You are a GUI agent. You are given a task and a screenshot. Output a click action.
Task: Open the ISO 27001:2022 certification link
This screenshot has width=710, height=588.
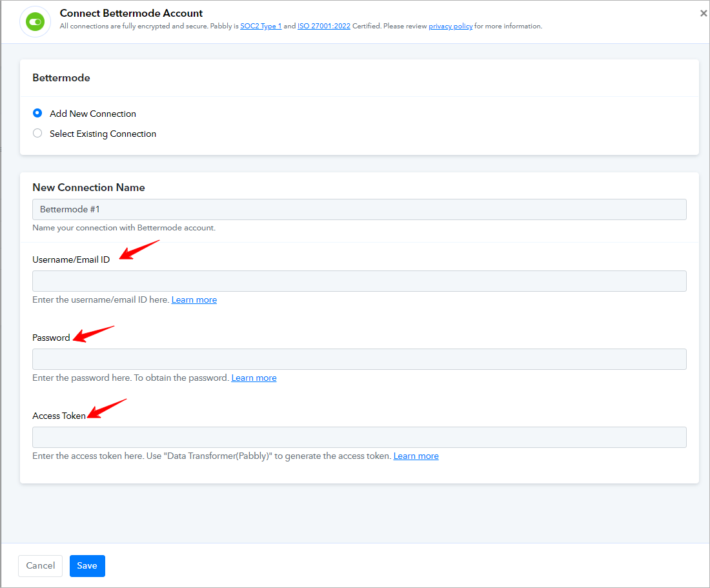pyautogui.click(x=324, y=26)
